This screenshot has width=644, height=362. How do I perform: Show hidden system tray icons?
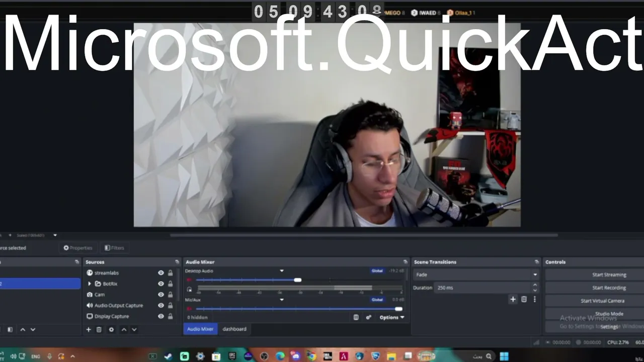[72, 356]
